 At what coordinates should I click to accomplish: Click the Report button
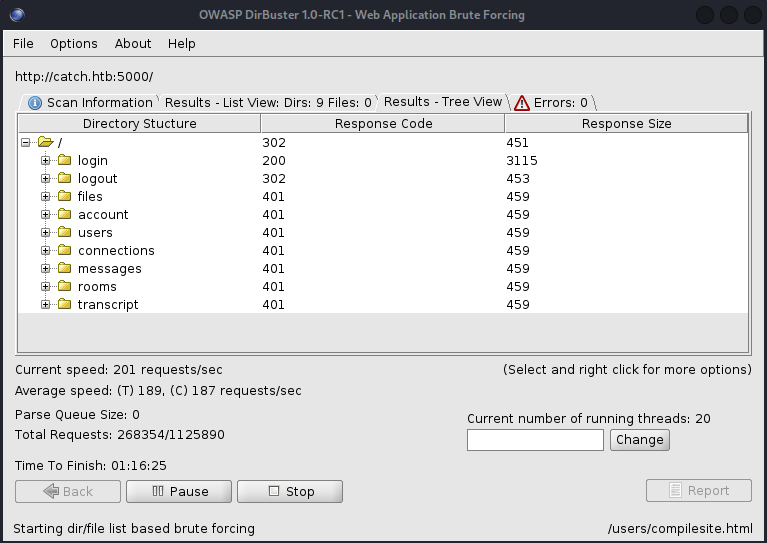point(699,491)
